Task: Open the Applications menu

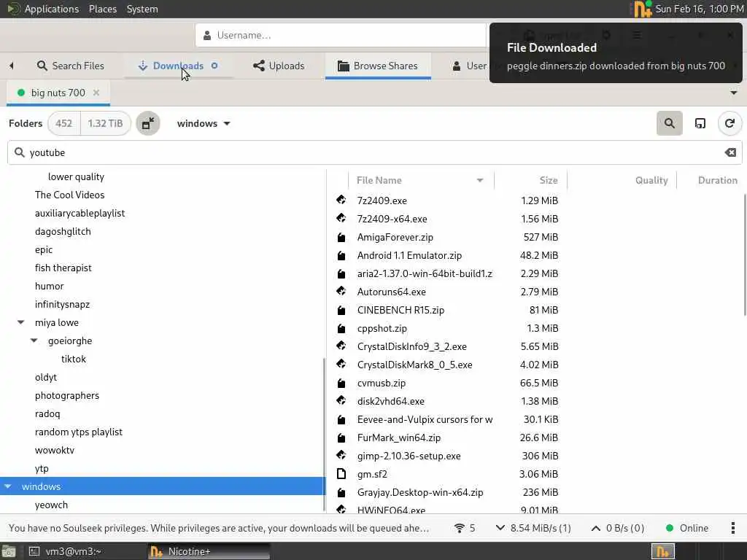Action: click(x=52, y=9)
